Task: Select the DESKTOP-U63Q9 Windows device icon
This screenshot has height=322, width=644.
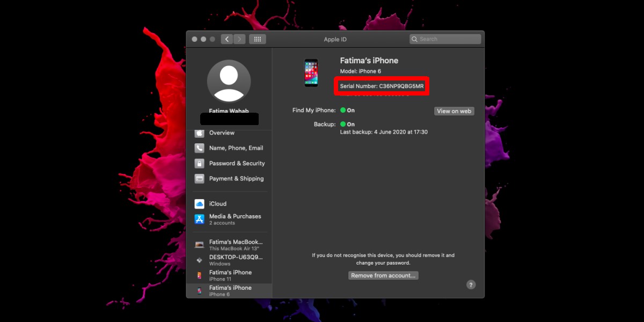Action: pyautogui.click(x=200, y=260)
